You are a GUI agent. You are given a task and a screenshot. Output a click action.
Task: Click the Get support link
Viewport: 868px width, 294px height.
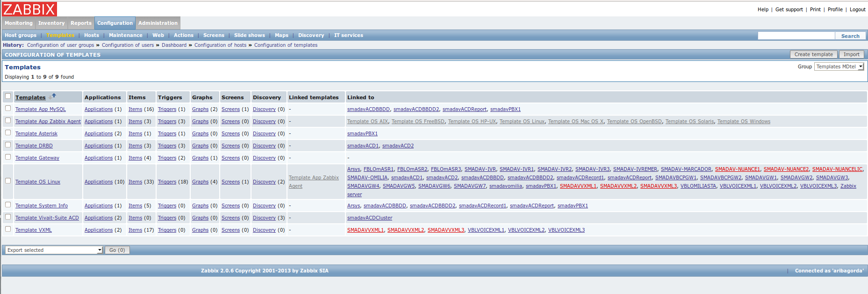click(789, 9)
